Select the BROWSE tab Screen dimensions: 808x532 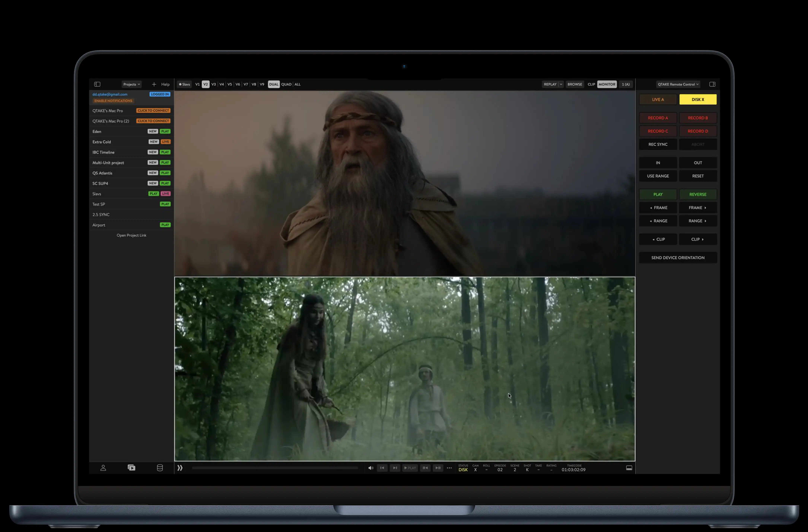point(574,84)
